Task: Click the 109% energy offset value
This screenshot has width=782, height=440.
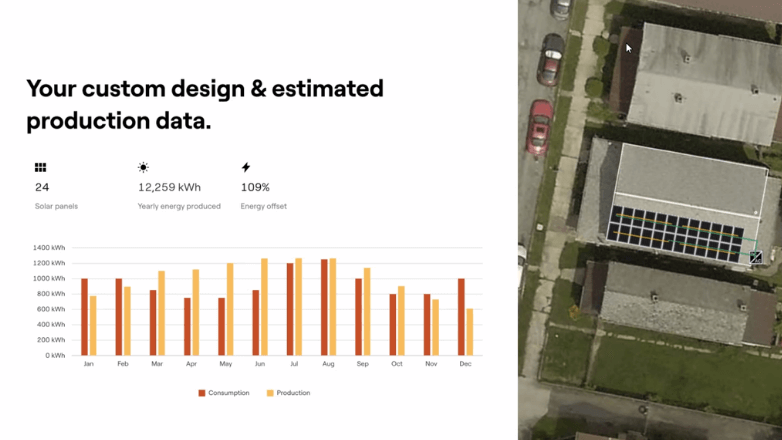Action: coord(255,187)
